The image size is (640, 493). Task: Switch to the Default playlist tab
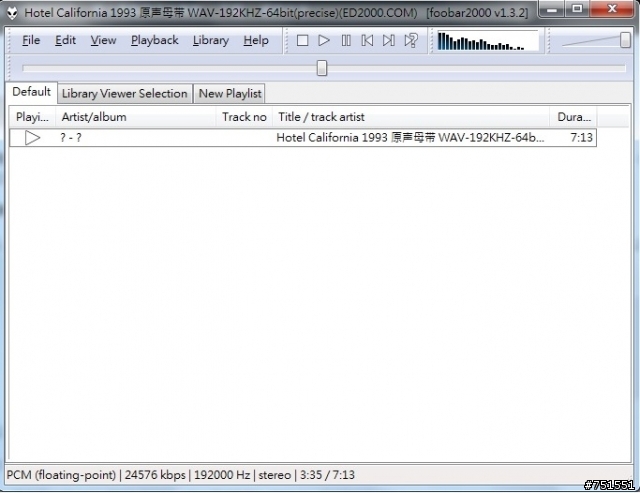coord(31,92)
